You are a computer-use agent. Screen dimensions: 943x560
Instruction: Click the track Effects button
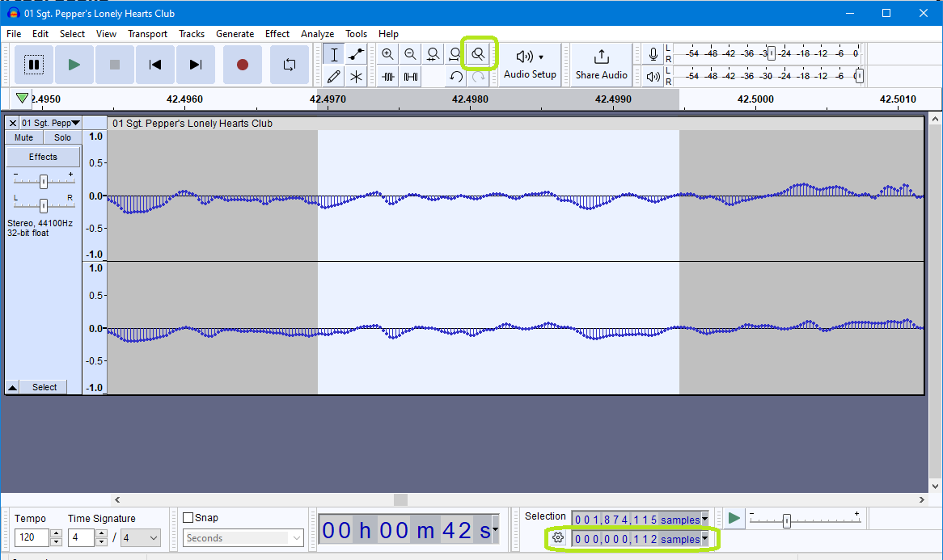tap(44, 157)
